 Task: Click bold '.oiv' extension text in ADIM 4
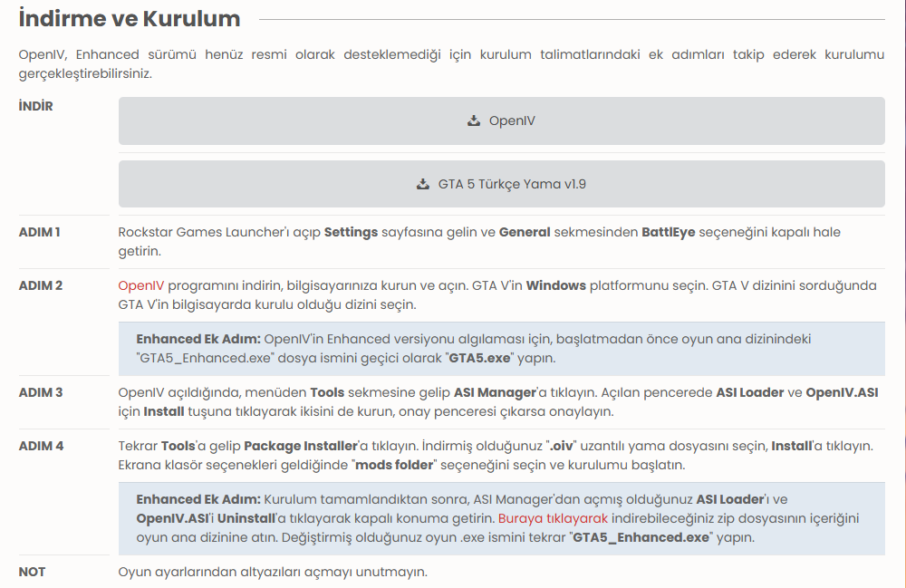click(561, 446)
